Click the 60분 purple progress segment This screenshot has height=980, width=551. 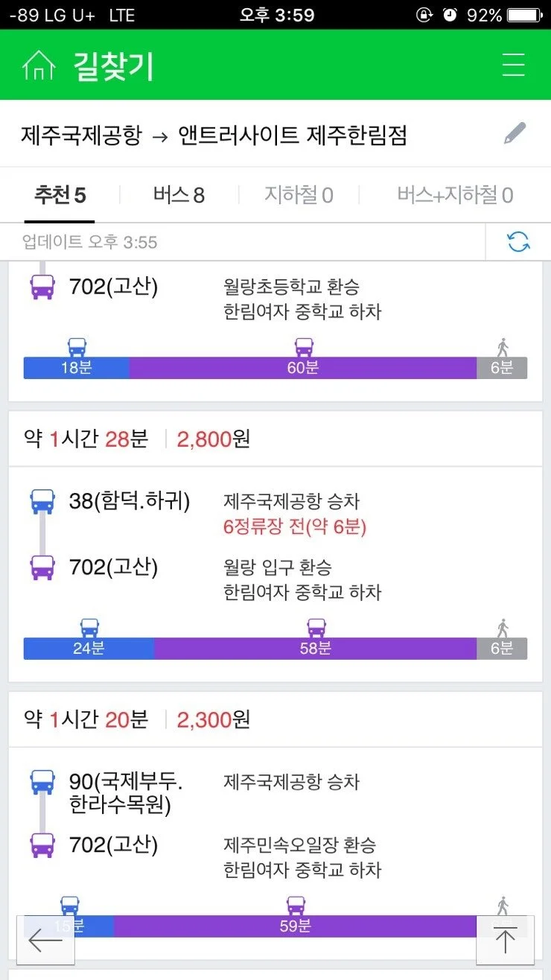coord(302,367)
